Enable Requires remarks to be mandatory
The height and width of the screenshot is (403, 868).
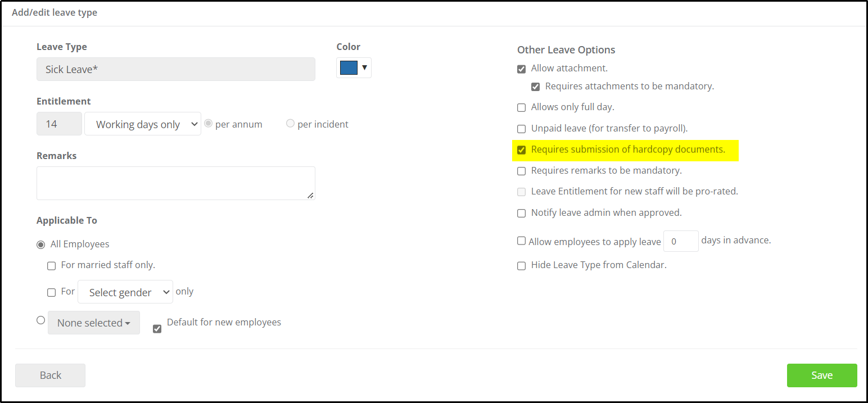click(x=521, y=171)
